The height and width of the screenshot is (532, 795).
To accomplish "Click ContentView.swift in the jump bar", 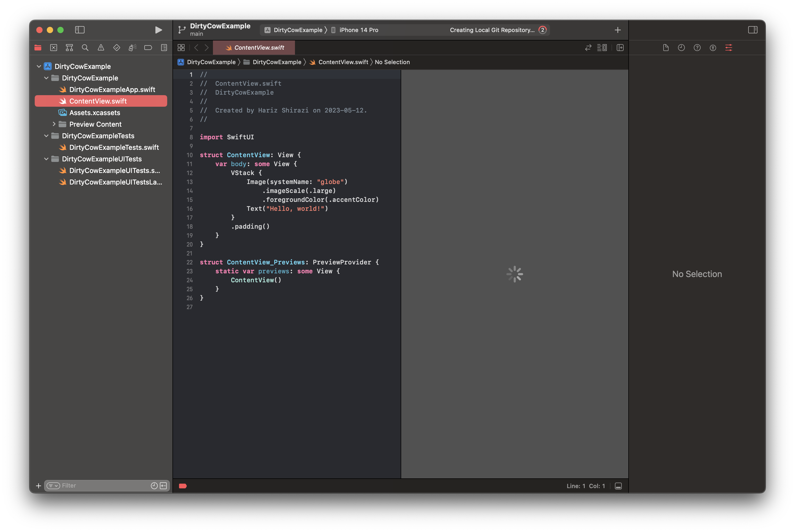I will coord(339,62).
